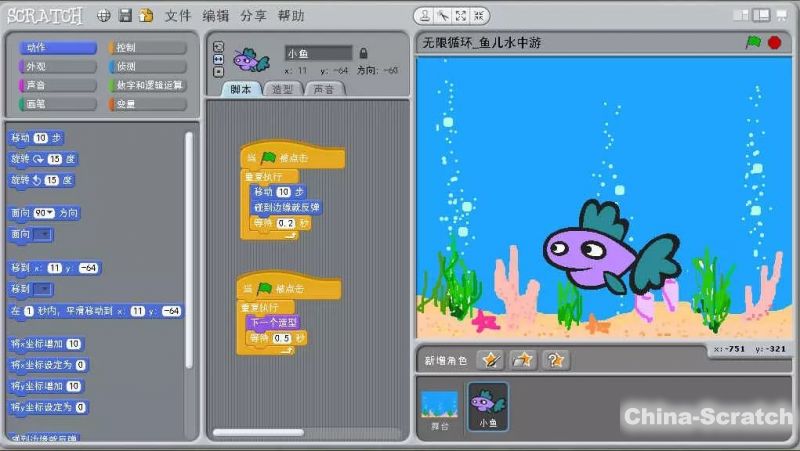Open the 文件 (File) menu
Screen dimensions: 800x451
click(177, 16)
